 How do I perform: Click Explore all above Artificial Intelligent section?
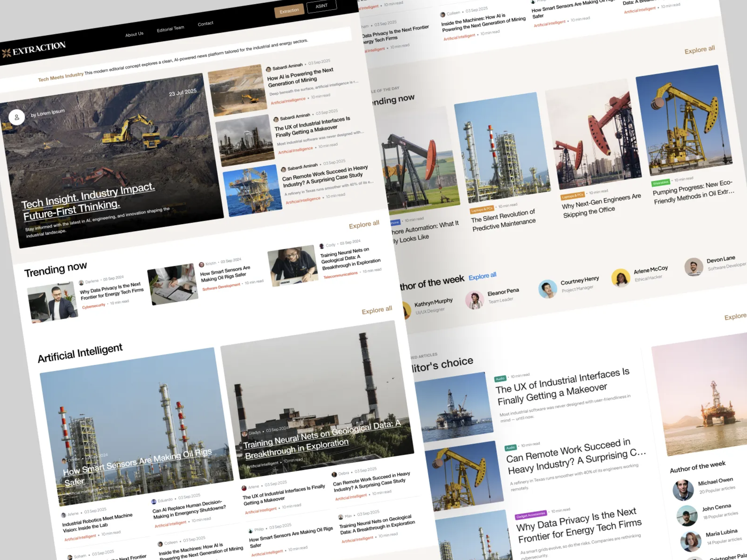point(377,310)
